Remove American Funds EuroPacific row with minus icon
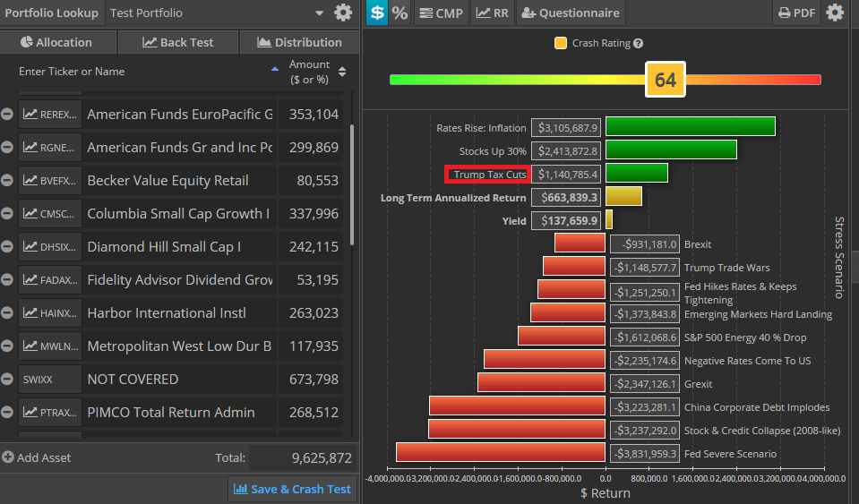Image resolution: width=859 pixels, height=504 pixels. 7,115
